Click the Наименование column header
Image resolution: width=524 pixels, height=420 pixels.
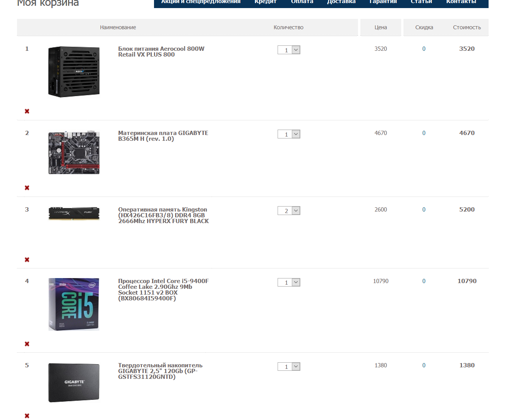118,27
